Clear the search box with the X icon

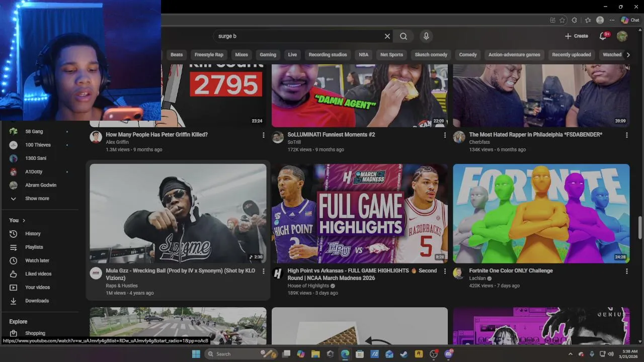click(387, 36)
